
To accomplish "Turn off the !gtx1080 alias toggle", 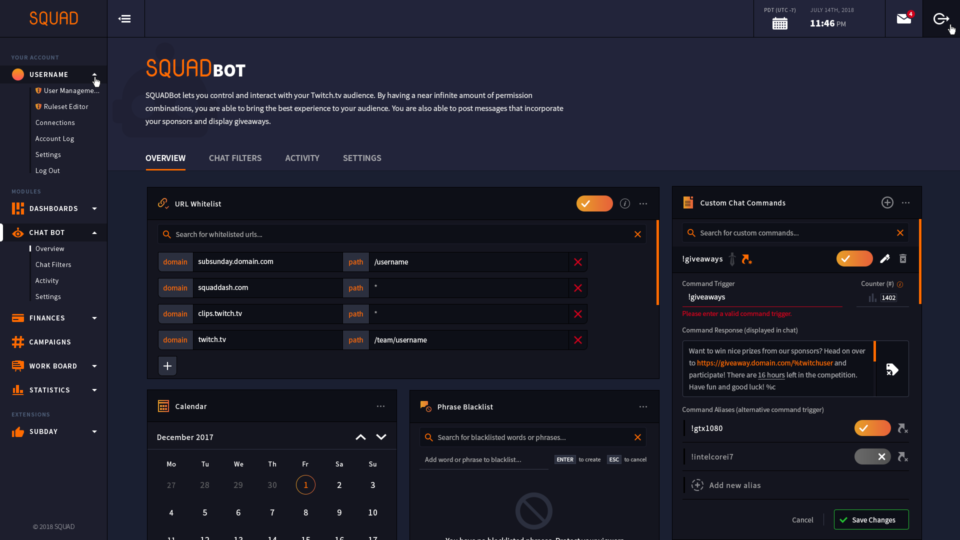I will (x=872, y=428).
